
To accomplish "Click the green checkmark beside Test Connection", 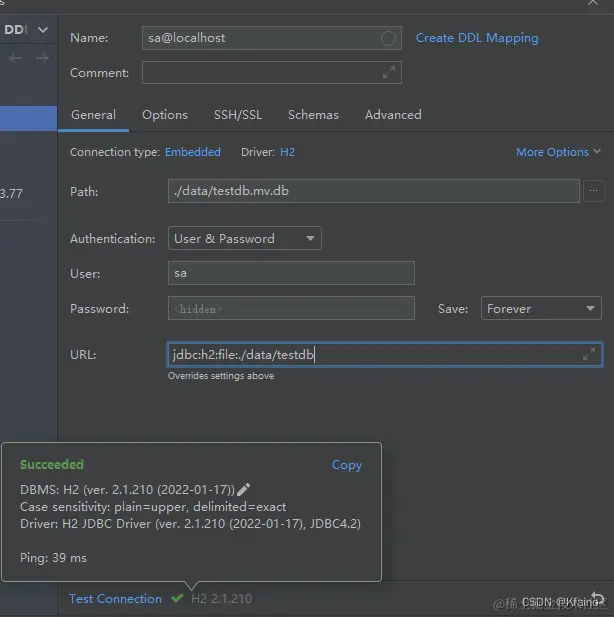I will 177,599.
